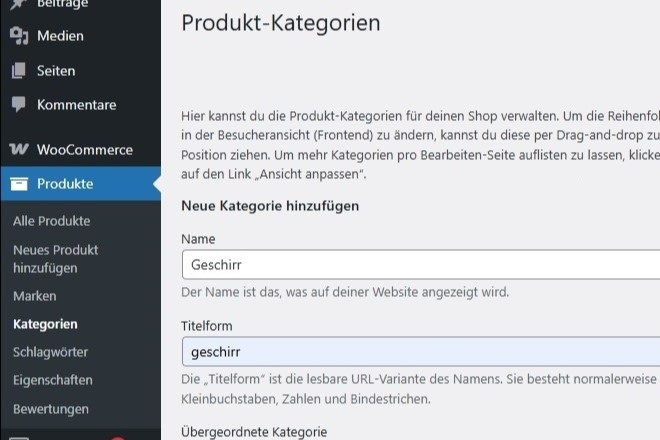Screen dimensions: 660x440
Task: Click the pin icon beside Beiträge
Action: 18,4
